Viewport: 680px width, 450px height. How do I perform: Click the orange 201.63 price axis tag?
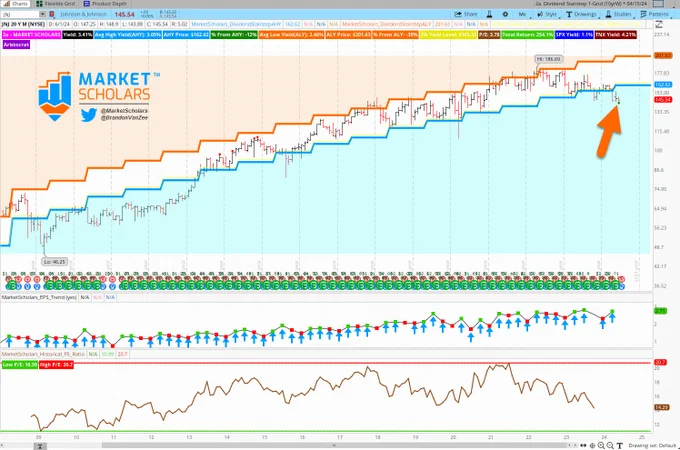[x=663, y=56]
